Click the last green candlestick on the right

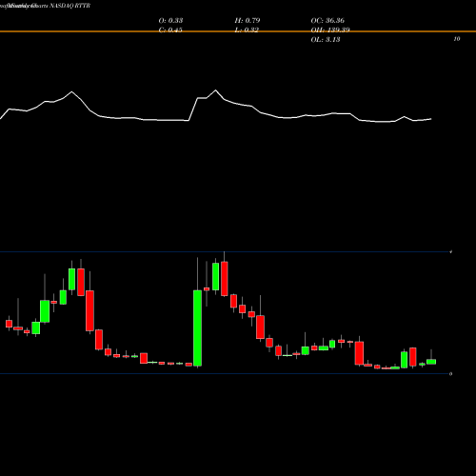[x=431, y=362]
